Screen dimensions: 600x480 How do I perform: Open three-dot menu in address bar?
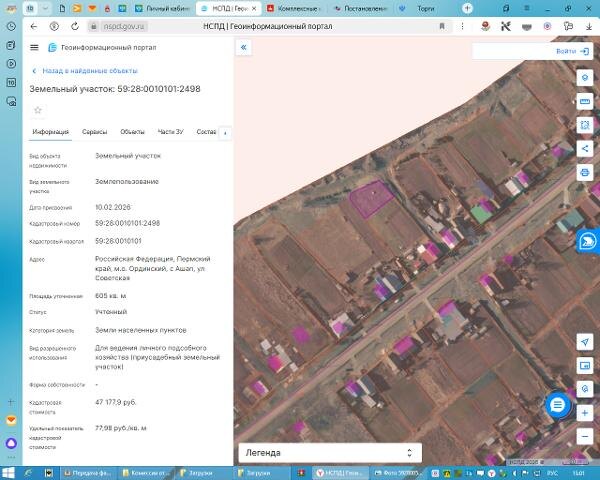(x=462, y=26)
